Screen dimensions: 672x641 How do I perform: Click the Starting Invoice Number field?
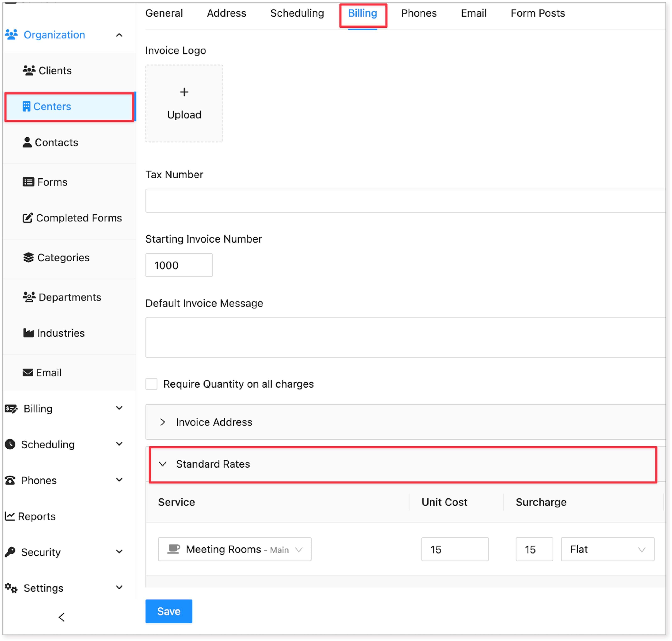click(179, 265)
